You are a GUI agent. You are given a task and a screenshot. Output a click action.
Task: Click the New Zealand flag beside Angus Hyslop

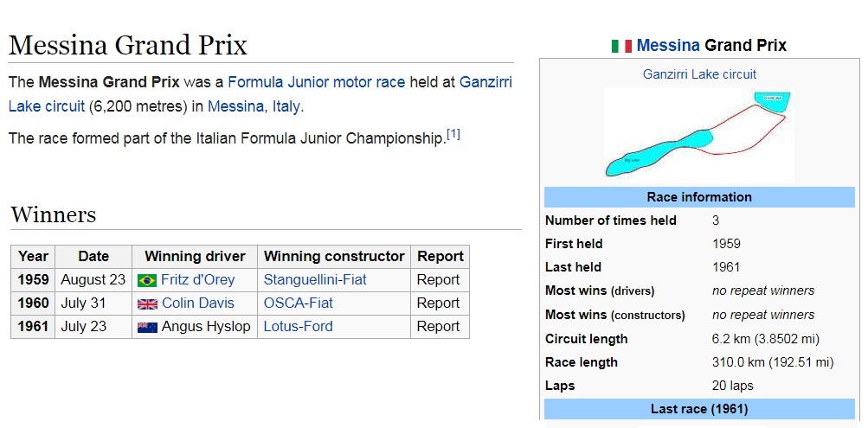(147, 328)
